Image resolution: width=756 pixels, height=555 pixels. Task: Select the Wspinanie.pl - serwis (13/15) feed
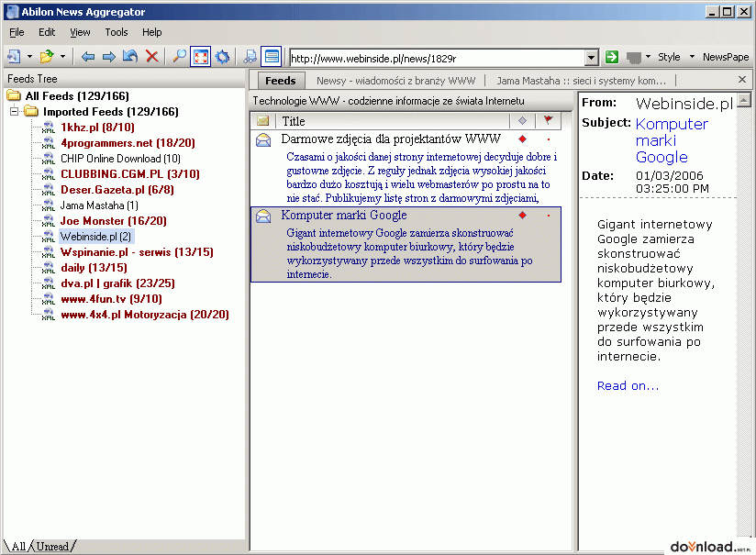coord(137,252)
